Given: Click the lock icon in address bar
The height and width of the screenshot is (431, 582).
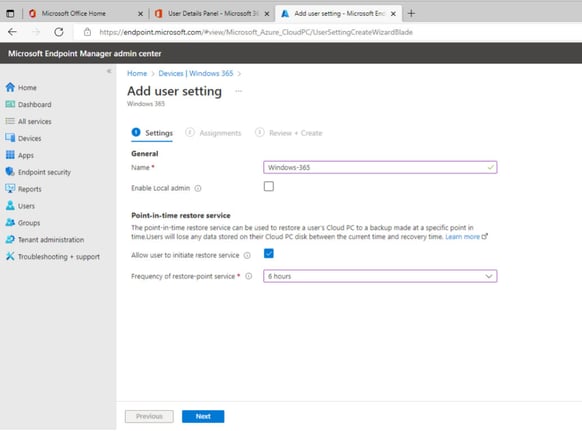Looking at the screenshot, I should 87,32.
